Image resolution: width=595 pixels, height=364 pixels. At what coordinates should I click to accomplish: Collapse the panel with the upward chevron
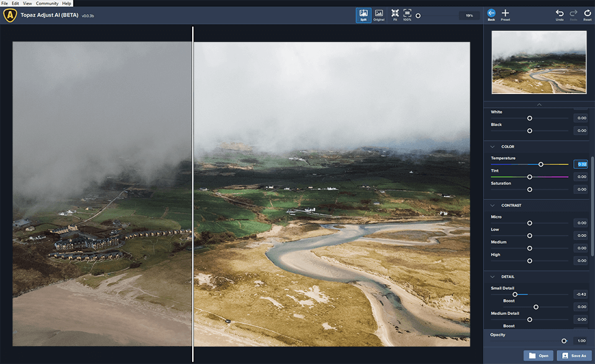pyautogui.click(x=539, y=103)
